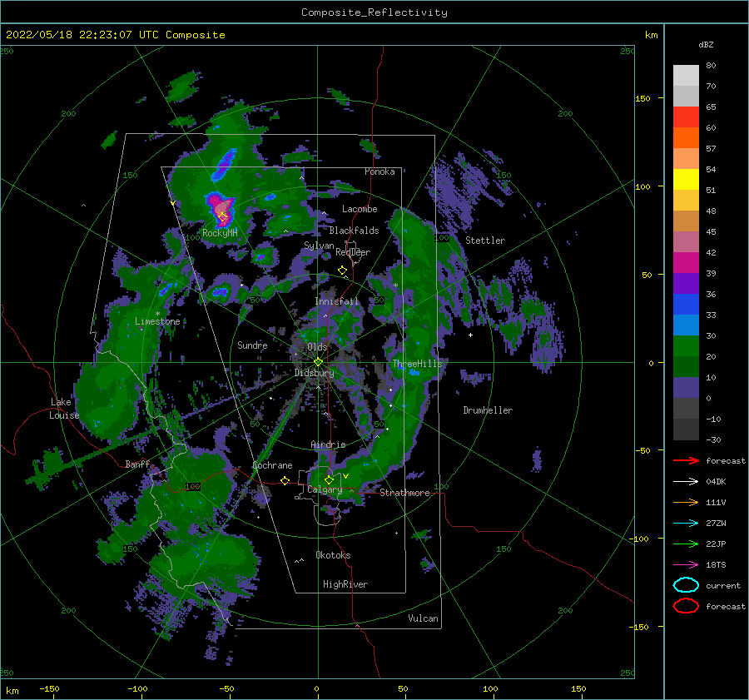Screen dimensions: 749x700
Task: Click the Sylvan label on the map
Action: 319,246
